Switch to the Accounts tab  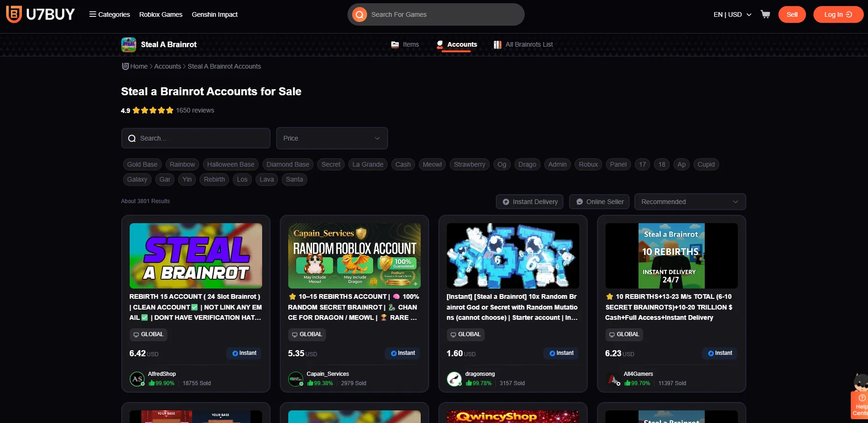pyautogui.click(x=462, y=44)
